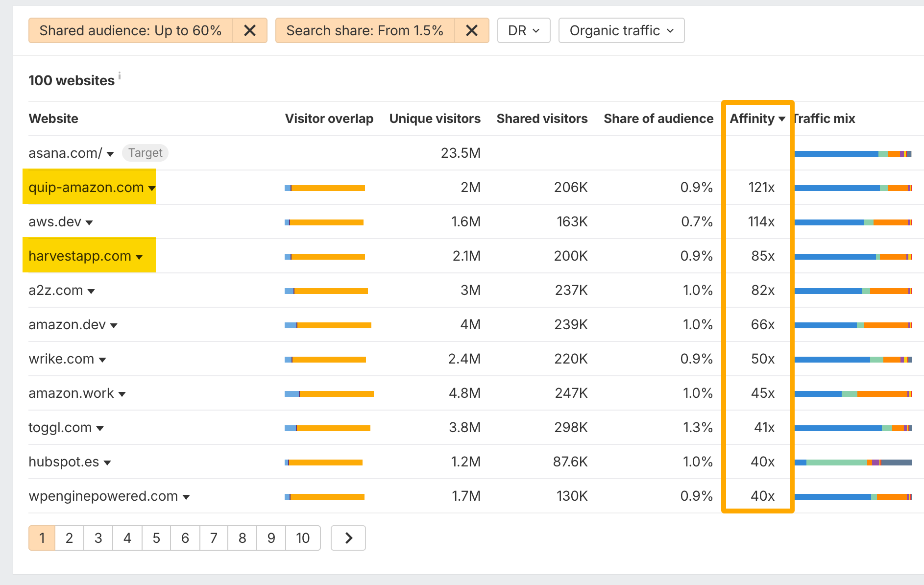Remove the Search share filter with X
This screenshot has width=924, height=585.
(472, 30)
